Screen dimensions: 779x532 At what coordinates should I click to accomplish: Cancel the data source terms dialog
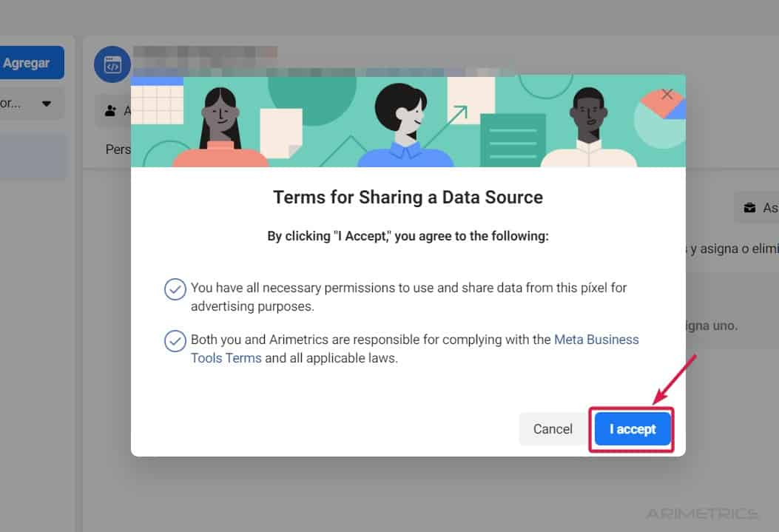click(x=553, y=428)
